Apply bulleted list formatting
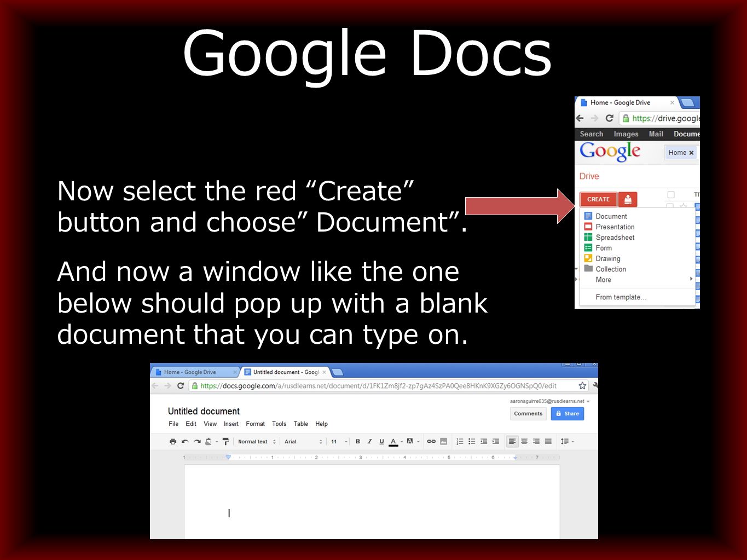 point(472,441)
